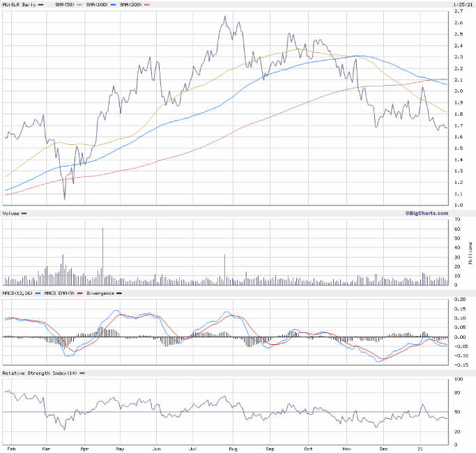Screen dimensions: 476x453
Task: Click the MACD EMA(9) red legend marker
Action: (x=80, y=293)
